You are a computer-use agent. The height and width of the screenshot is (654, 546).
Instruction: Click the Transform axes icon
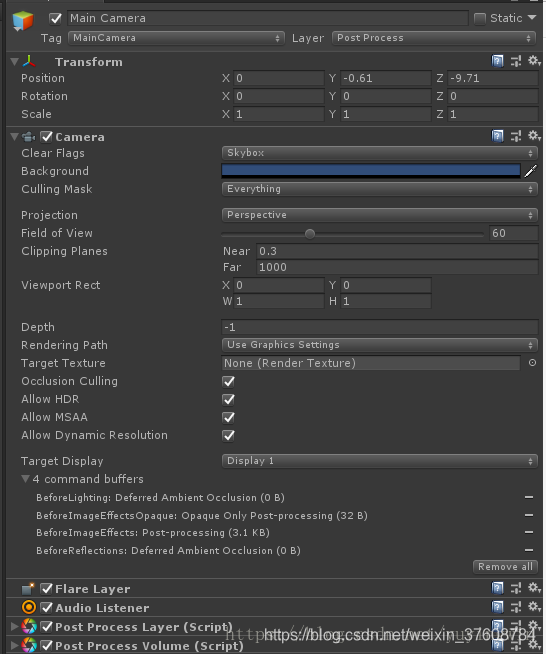tap(29, 62)
